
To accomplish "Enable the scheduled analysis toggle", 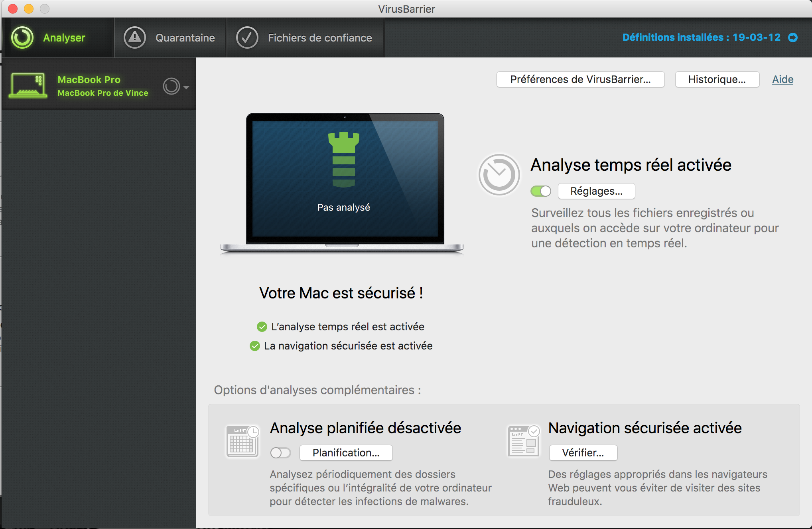I will pos(280,453).
